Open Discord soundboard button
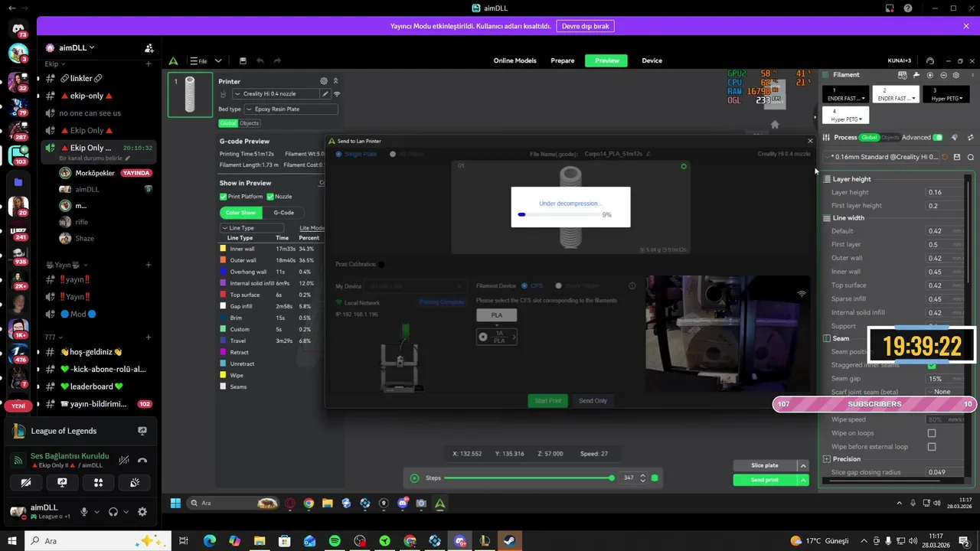The width and height of the screenshot is (980, 551). 135,483
